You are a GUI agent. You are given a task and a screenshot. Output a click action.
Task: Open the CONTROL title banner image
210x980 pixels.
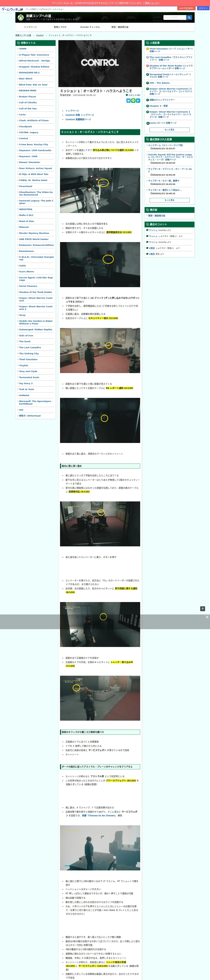click(x=100, y=64)
